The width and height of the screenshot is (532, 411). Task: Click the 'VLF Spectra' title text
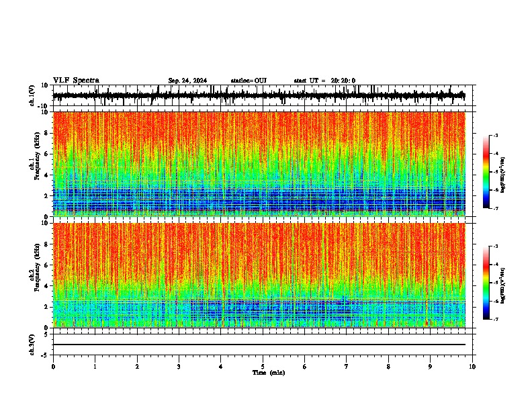(76, 81)
